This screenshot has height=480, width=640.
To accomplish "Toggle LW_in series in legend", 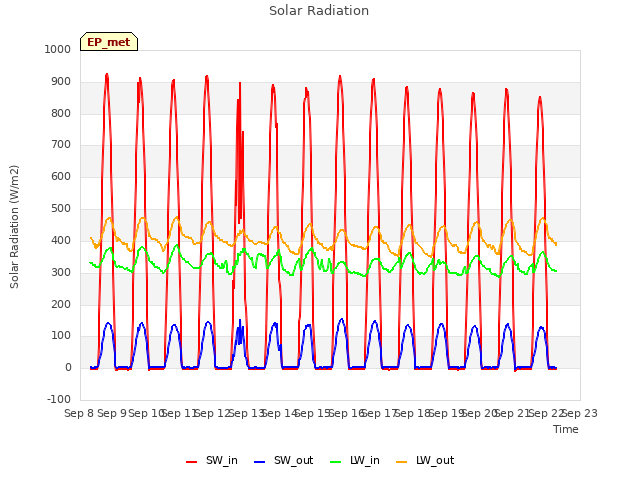I will (x=355, y=460).
